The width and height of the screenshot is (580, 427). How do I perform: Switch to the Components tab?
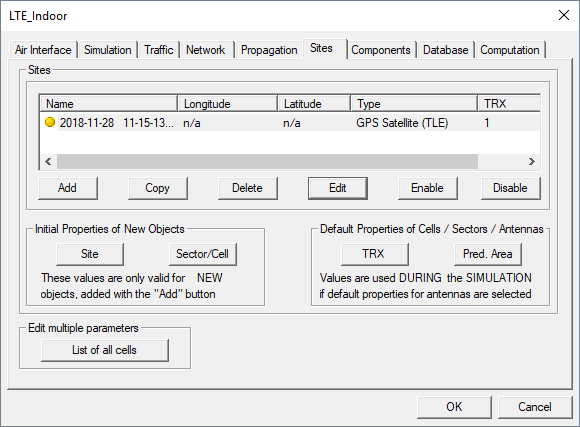381,50
